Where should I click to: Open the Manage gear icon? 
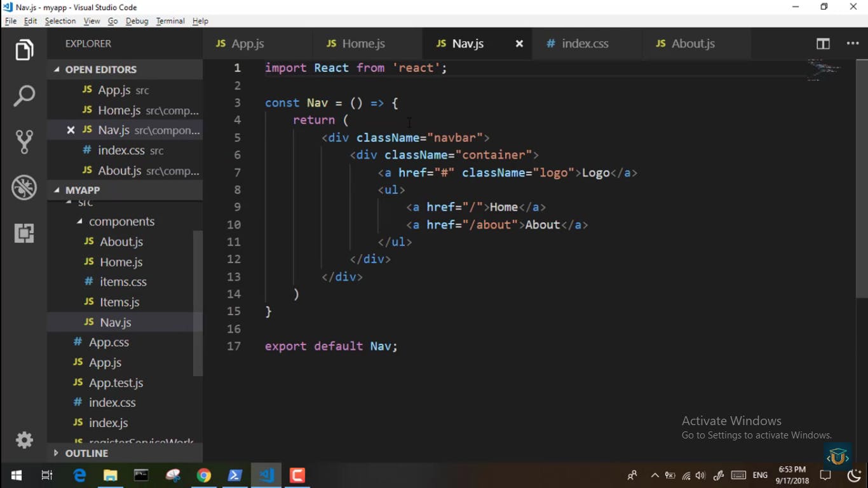(24, 440)
